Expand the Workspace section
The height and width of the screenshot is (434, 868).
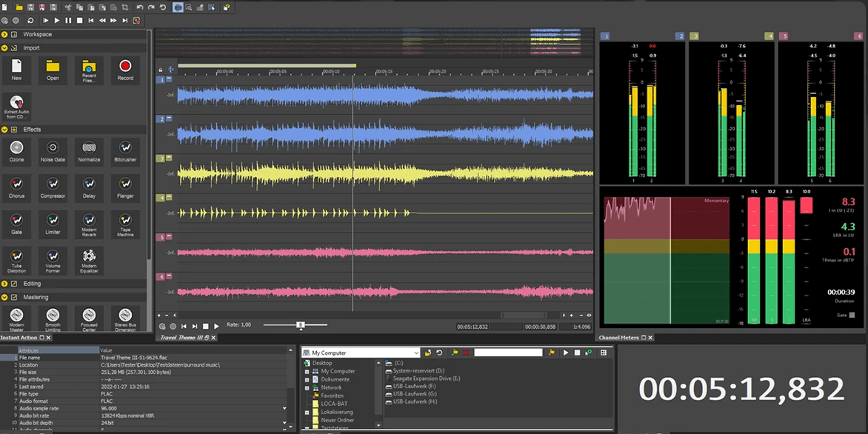[4, 34]
